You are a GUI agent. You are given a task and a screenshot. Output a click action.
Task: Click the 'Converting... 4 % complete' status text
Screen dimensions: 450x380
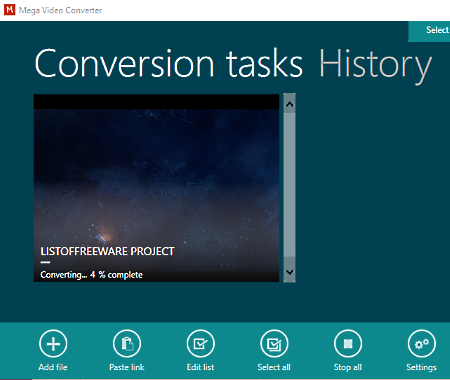[91, 275]
